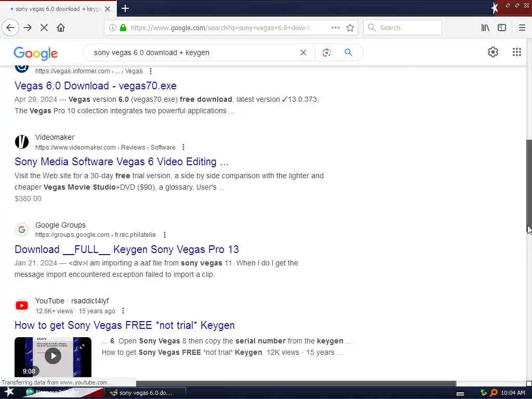This screenshot has height=399, width=532.
Task: Click the taskbar clock showing 10:04 AM
Action: point(513,393)
